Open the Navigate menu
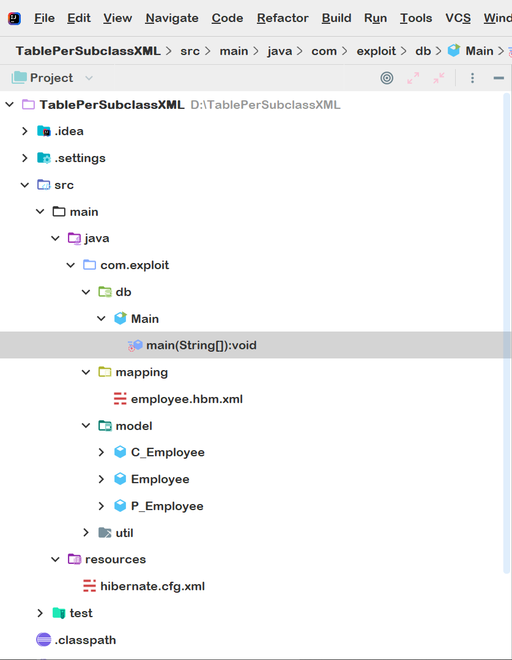512x660 pixels. [172, 18]
